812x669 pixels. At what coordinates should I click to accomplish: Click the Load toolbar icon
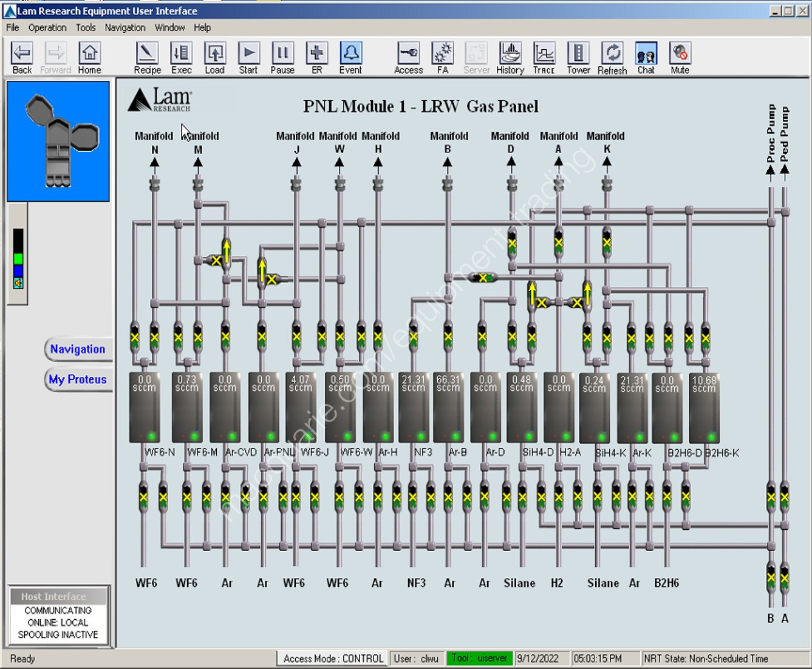click(214, 58)
